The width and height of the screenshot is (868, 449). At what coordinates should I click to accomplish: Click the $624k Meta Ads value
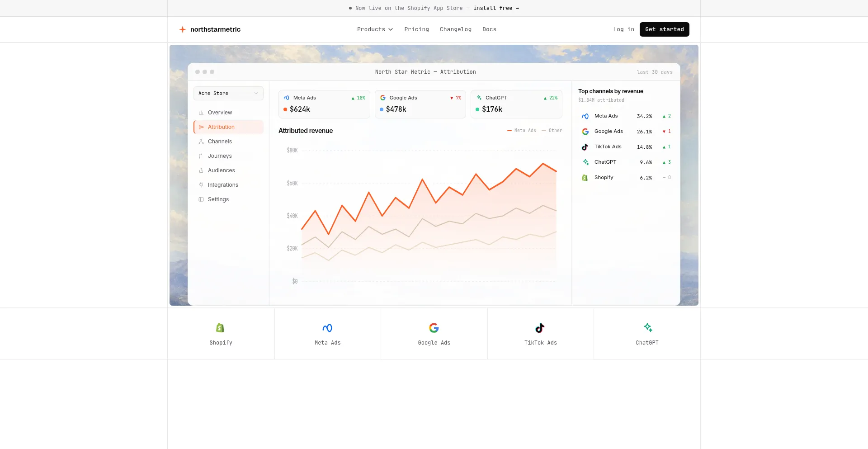(300, 109)
